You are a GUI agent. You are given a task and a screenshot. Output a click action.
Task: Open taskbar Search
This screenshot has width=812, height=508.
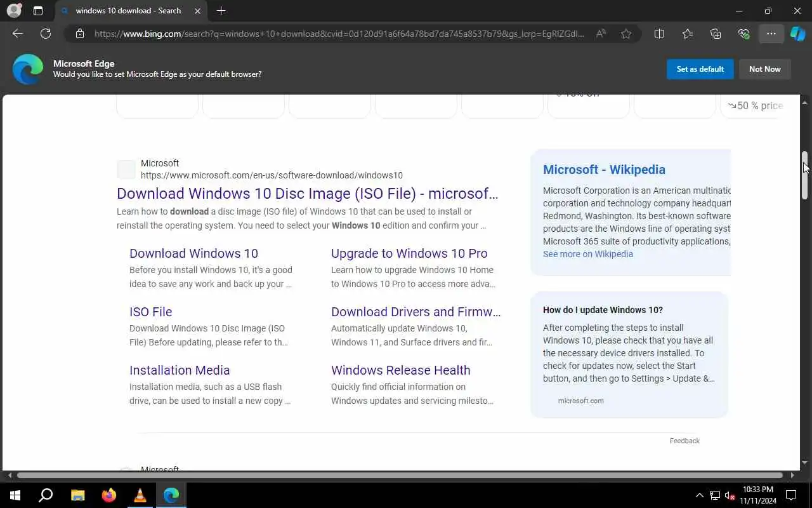point(46,495)
